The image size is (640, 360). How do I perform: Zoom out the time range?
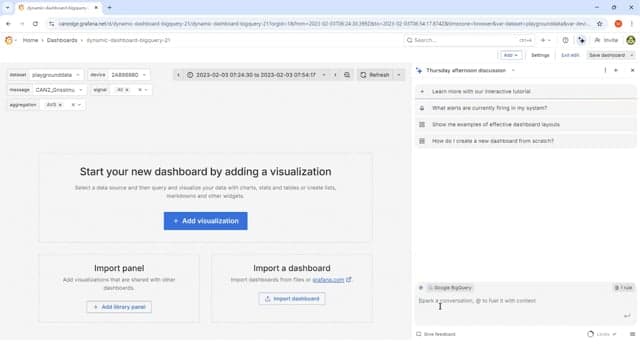[347, 75]
